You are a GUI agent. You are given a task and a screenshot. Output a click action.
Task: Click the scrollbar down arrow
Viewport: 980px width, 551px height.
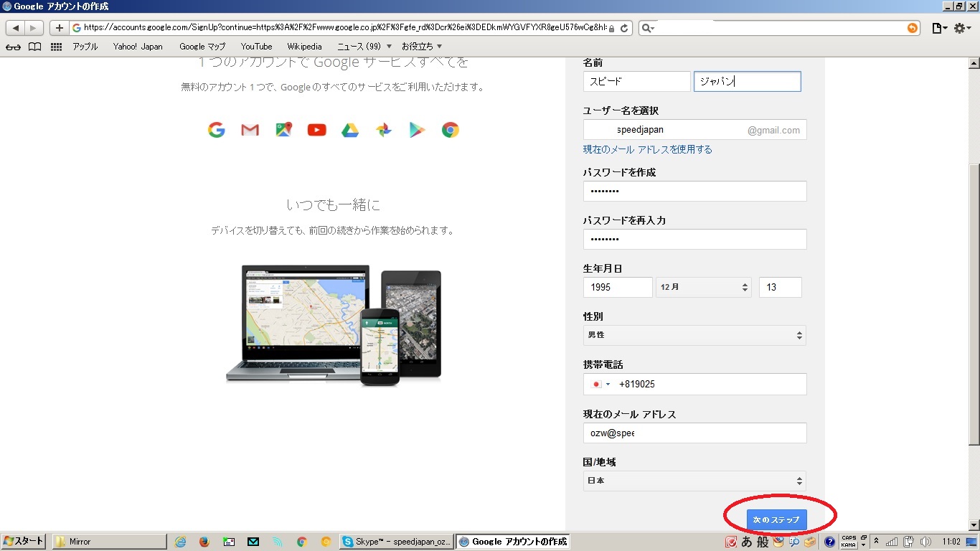pyautogui.click(x=974, y=525)
